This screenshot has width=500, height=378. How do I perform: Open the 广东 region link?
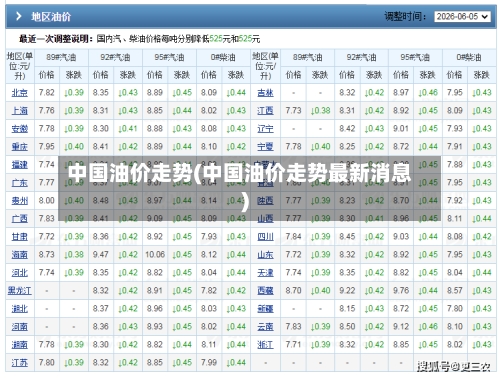click(x=20, y=183)
